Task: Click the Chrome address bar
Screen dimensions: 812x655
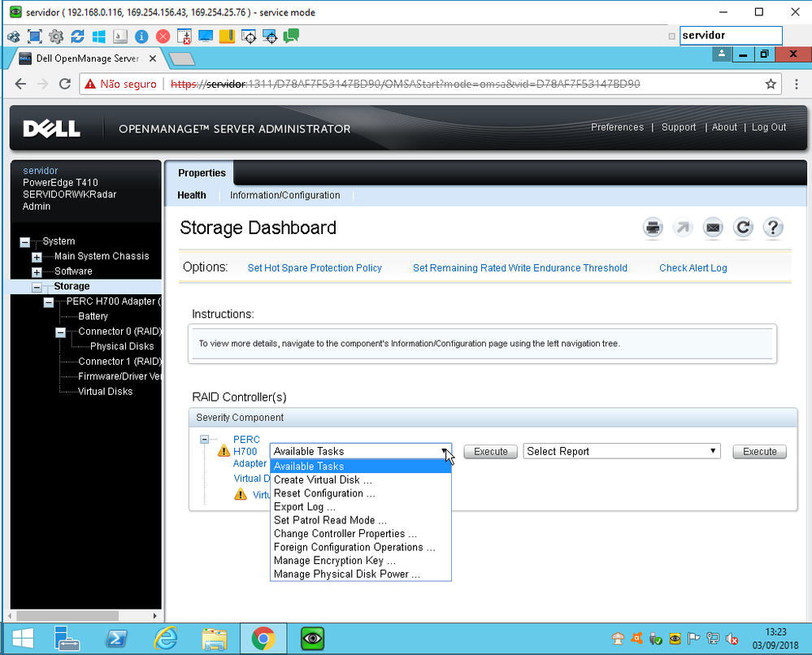Action: [x=430, y=84]
